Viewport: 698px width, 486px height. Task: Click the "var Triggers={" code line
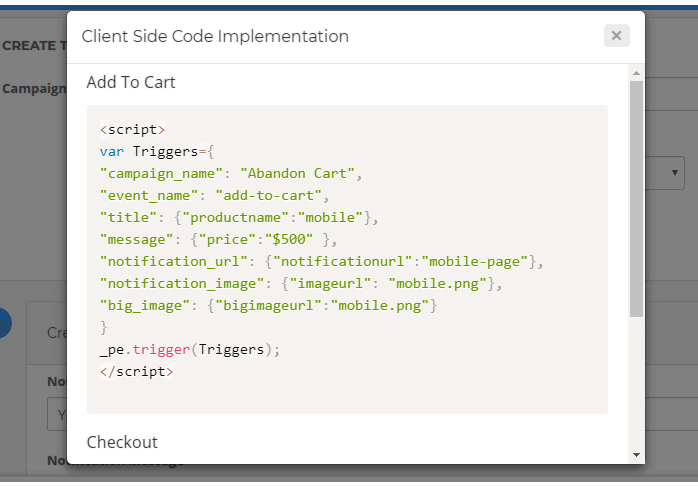click(157, 152)
